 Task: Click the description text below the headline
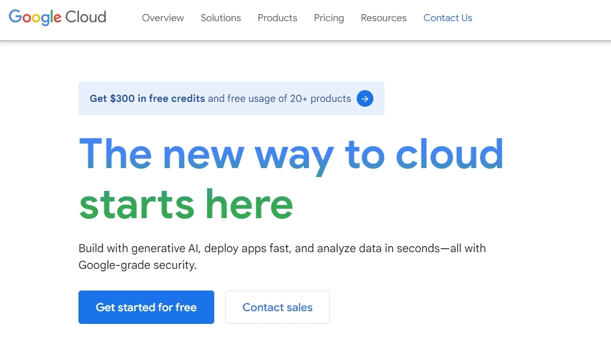point(282,256)
